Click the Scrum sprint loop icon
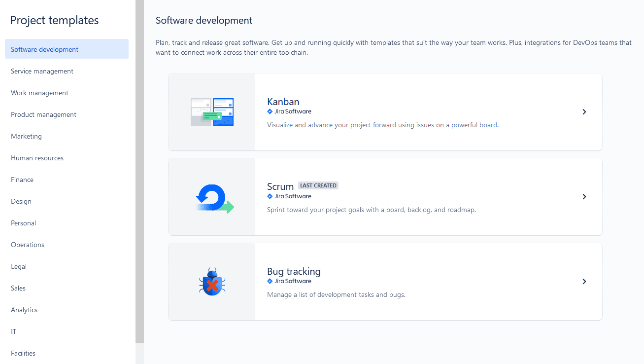Image resolution: width=644 pixels, height=364 pixels. [215, 199]
